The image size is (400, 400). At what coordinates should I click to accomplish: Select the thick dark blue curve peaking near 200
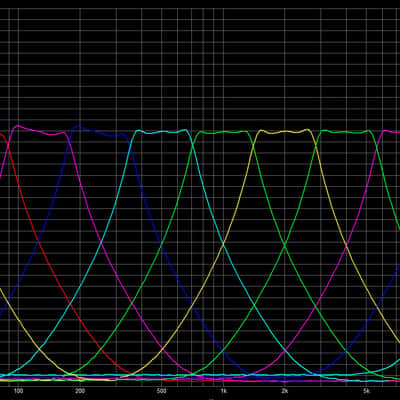(x=79, y=127)
